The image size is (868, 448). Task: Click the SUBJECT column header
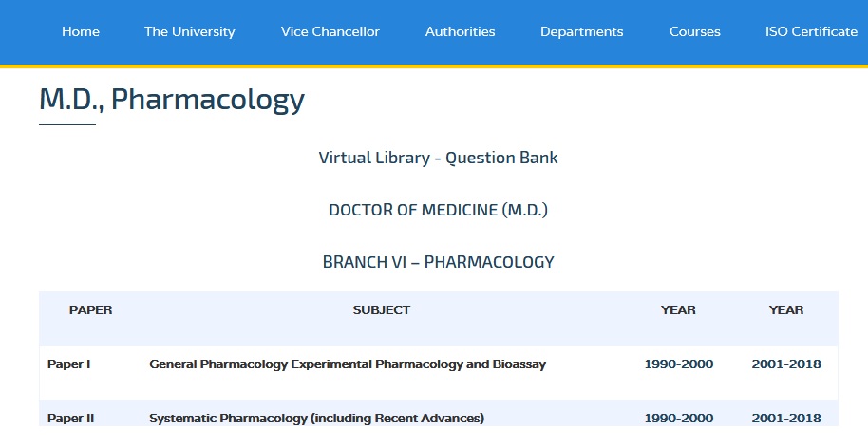pyautogui.click(x=382, y=309)
